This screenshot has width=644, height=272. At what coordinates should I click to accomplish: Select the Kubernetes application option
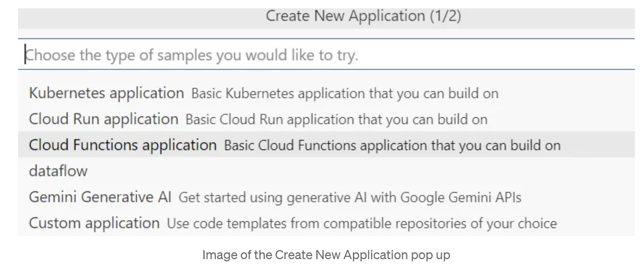[106, 93]
